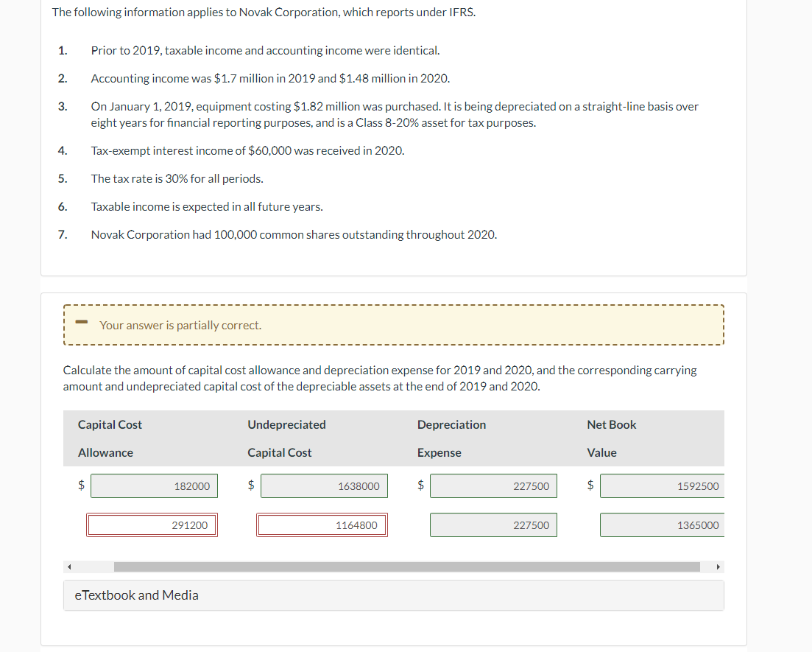Click the 182000 Capital Cost Allowance field
The image size is (812, 652).
point(154,486)
